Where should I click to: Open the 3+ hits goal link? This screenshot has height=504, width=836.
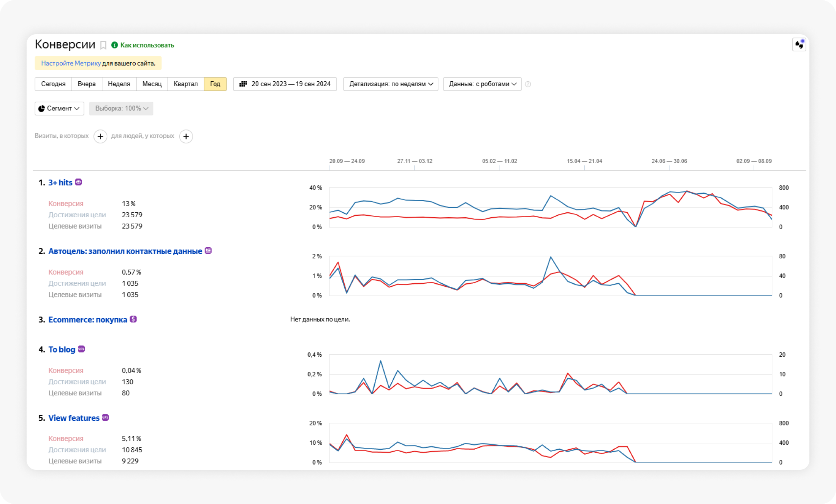point(60,183)
